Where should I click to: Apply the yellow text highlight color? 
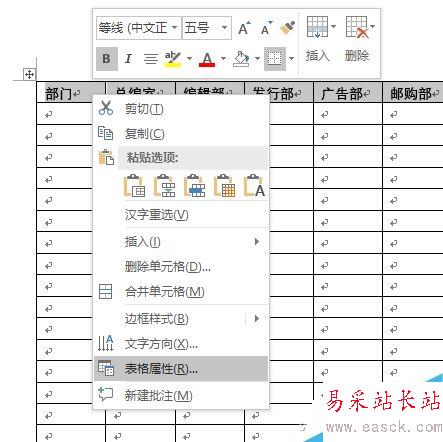coord(173,59)
